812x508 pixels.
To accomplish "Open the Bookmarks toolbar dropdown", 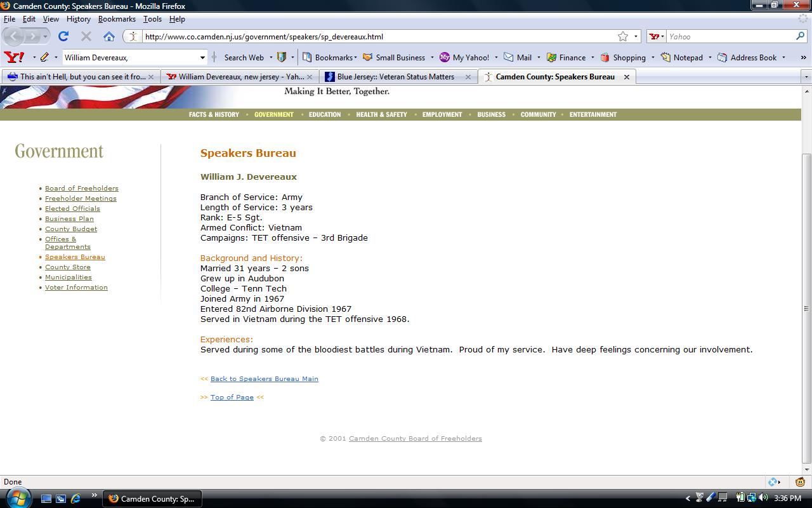I will (x=329, y=57).
